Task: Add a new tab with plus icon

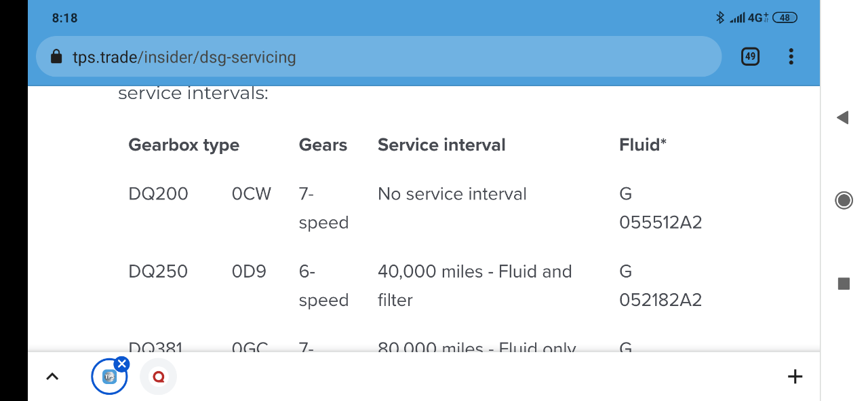Action: [x=795, y=377]
